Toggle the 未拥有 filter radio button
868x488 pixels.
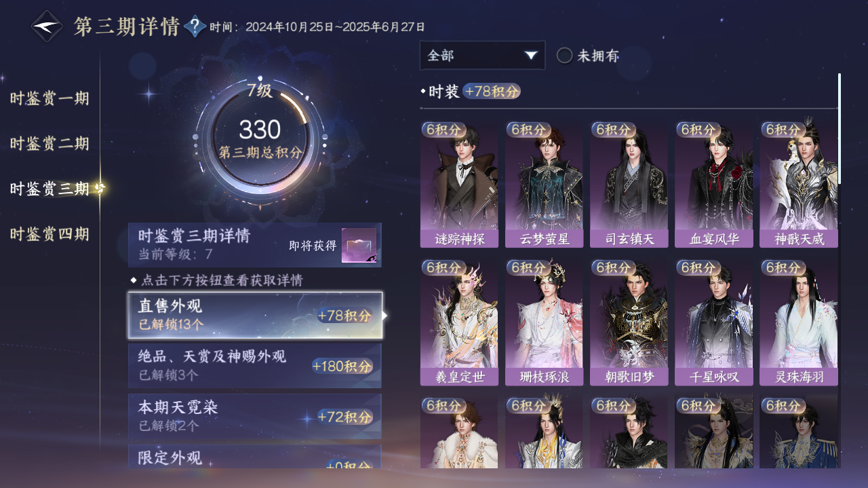[x=564, y=56]
